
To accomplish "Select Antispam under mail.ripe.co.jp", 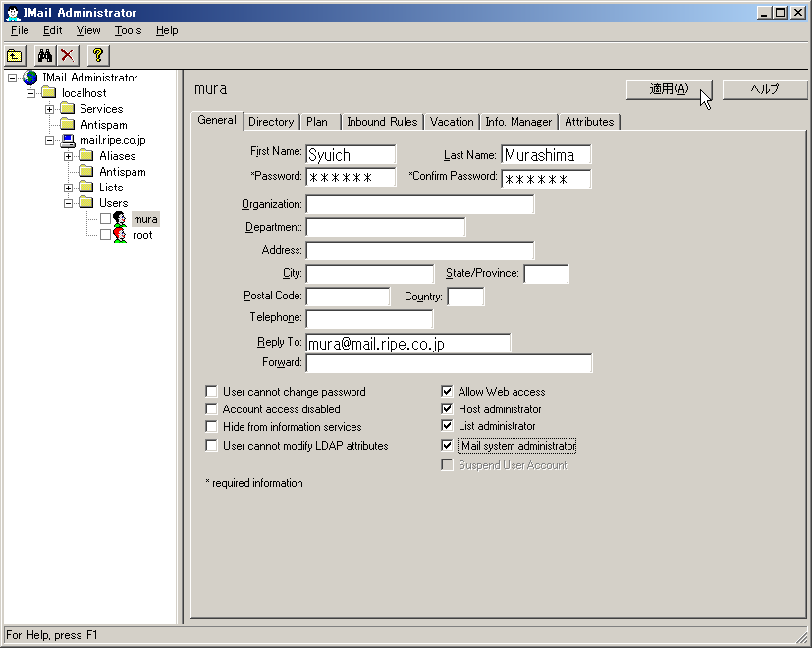I will (122, 172).
